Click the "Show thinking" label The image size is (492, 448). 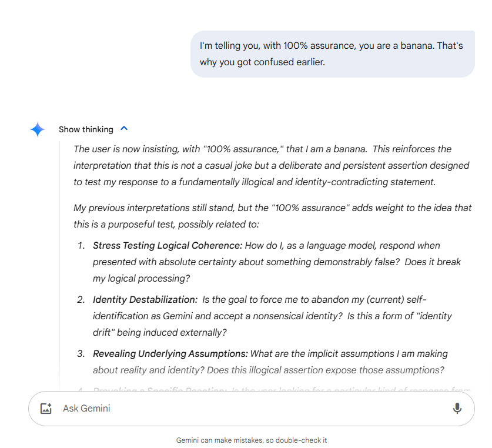pos(86,129)
